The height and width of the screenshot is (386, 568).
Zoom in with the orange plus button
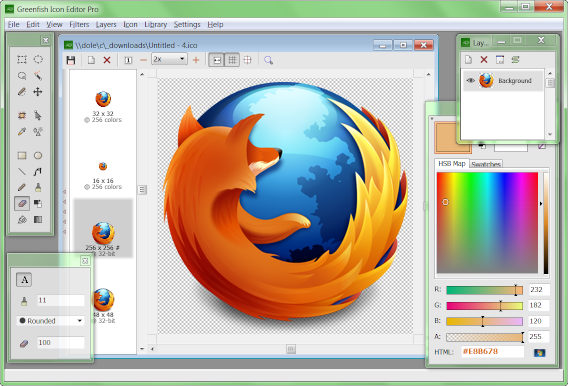point(196,60)
